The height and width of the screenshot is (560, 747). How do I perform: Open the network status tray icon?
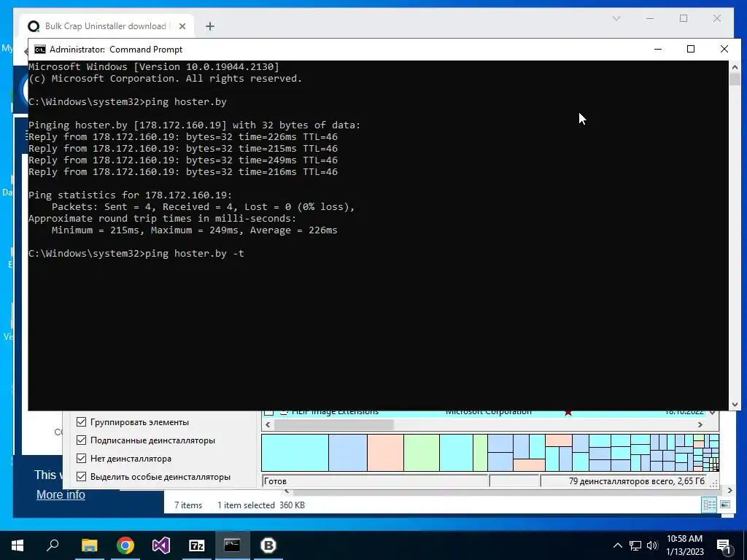[635, 545]
